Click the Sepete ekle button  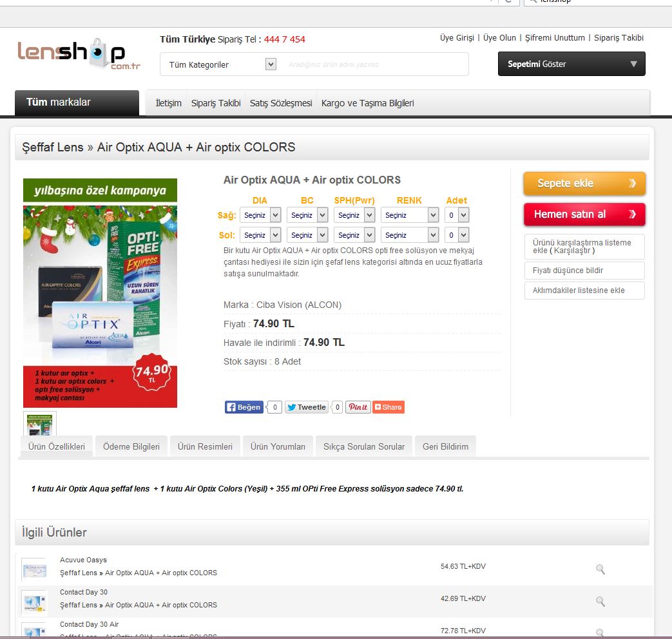coord(584,184)
